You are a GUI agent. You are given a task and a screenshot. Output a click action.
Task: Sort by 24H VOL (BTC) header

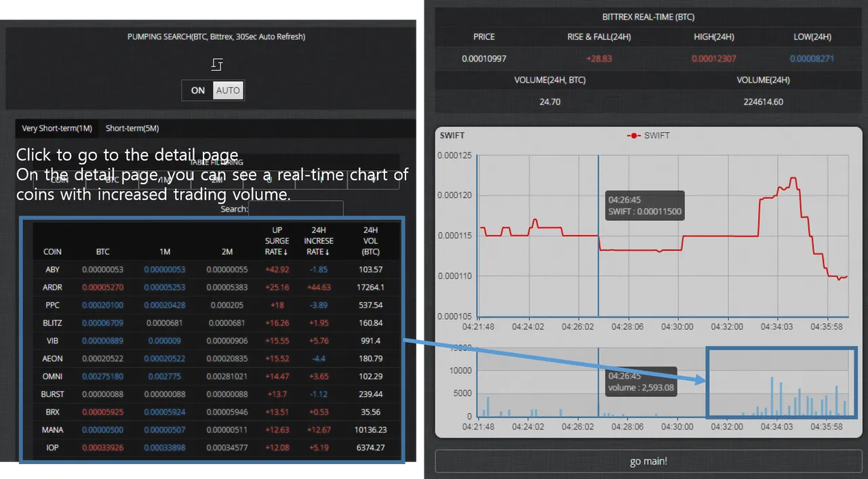(x=370, y=241)
